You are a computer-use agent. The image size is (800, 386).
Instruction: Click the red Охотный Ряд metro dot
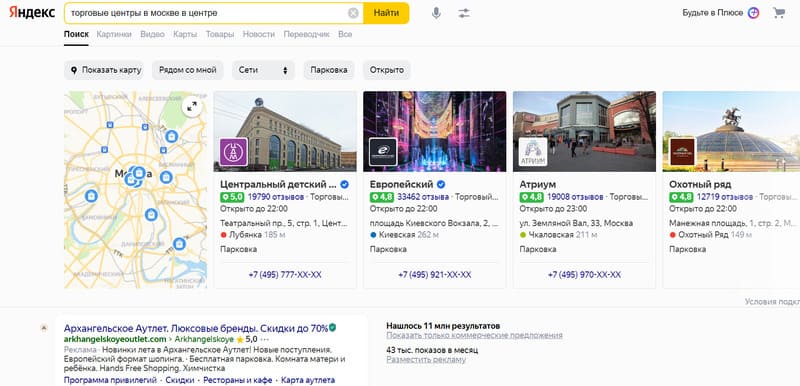672,235
